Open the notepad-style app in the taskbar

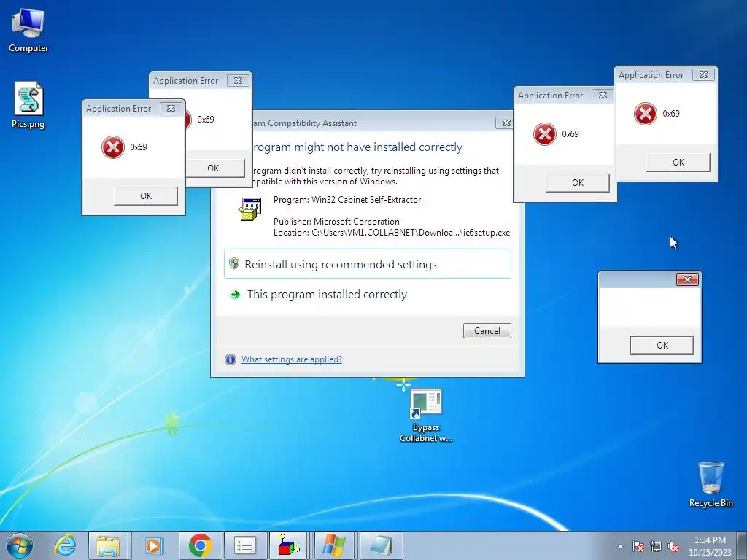[x=381, y=545]
